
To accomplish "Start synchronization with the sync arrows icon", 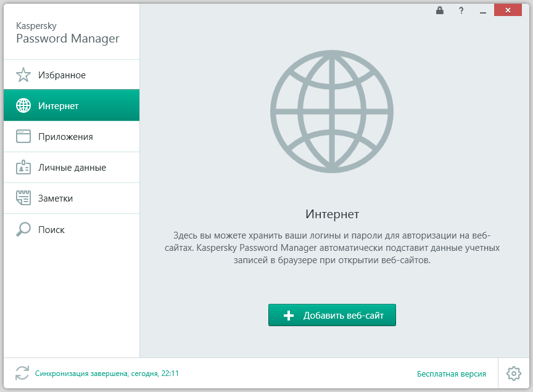I will (x=22, y=373).
